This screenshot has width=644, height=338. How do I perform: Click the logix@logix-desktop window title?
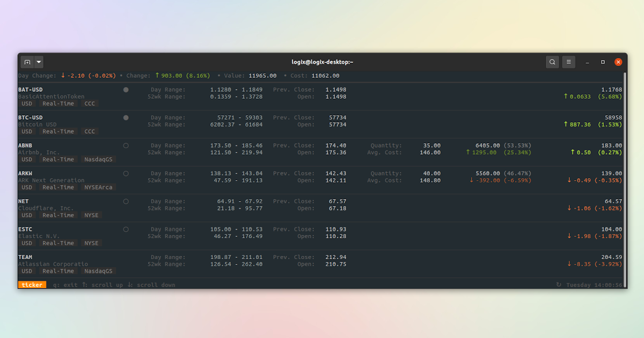pos(323,62)
